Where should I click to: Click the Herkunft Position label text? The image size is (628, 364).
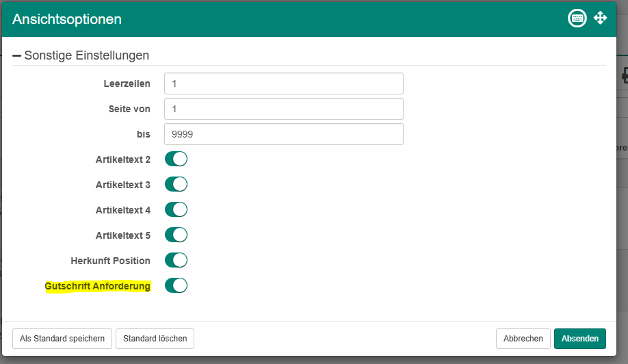(110, 261)
